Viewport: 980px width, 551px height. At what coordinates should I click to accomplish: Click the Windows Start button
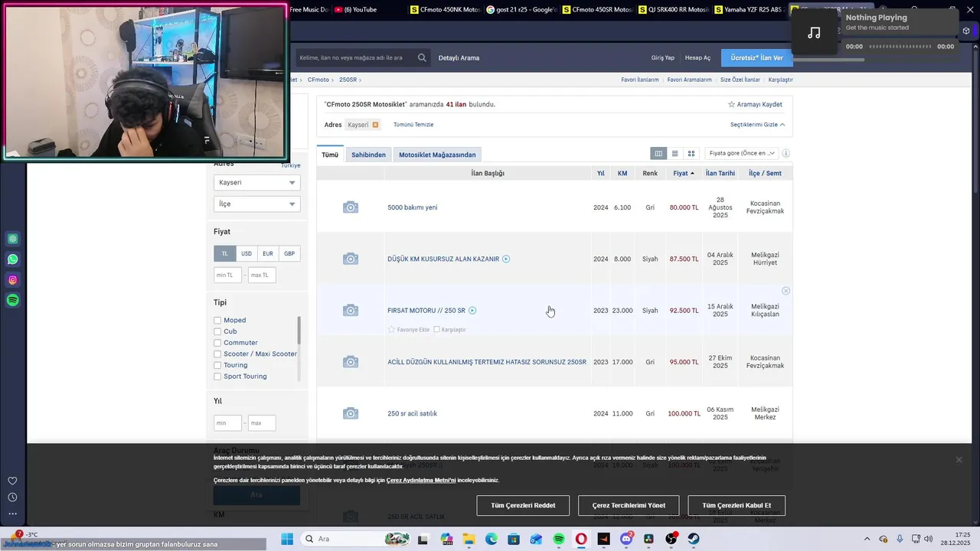tap(287, 539)
